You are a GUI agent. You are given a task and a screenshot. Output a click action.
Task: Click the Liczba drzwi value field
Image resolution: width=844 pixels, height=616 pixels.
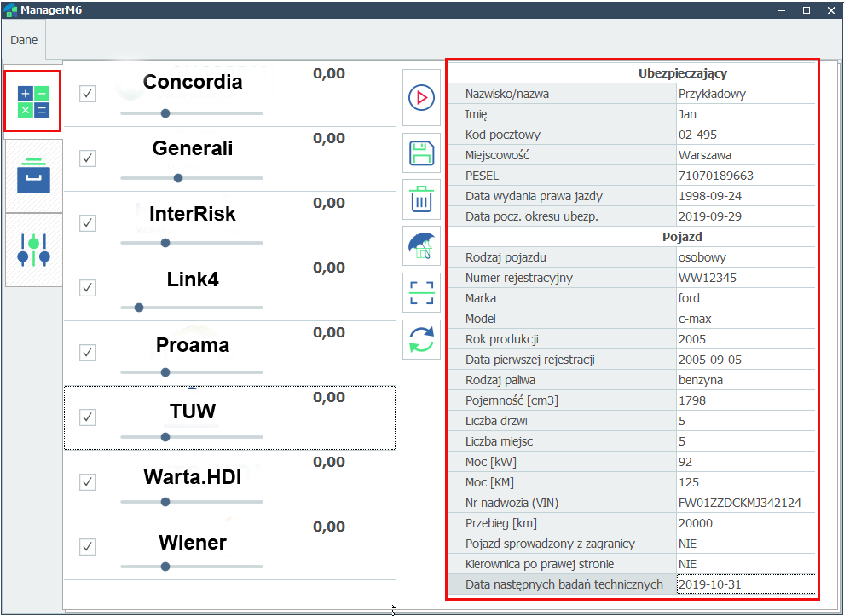745,421
